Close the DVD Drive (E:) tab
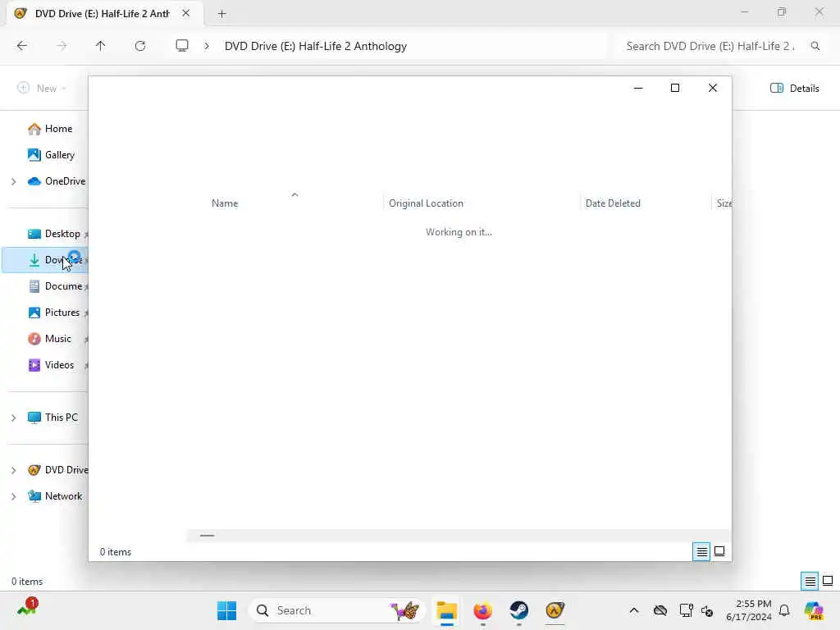840x630 pixels. [x=186, y=13]
